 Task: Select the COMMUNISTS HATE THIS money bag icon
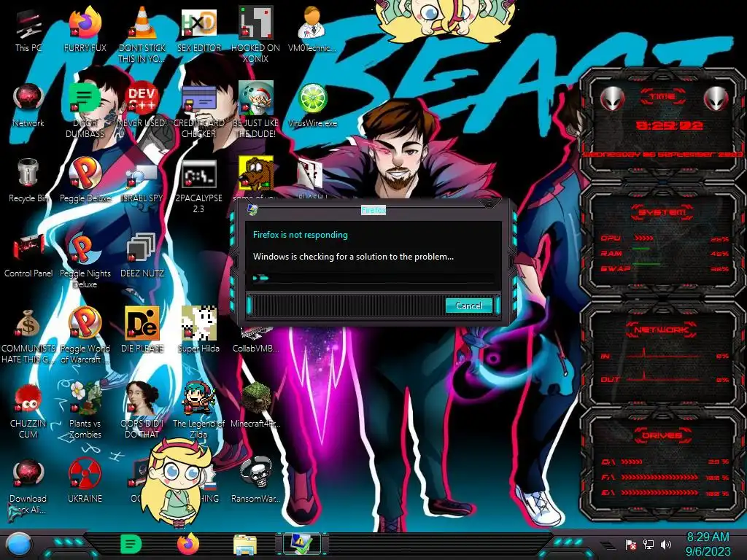click(x=28, y=335)
